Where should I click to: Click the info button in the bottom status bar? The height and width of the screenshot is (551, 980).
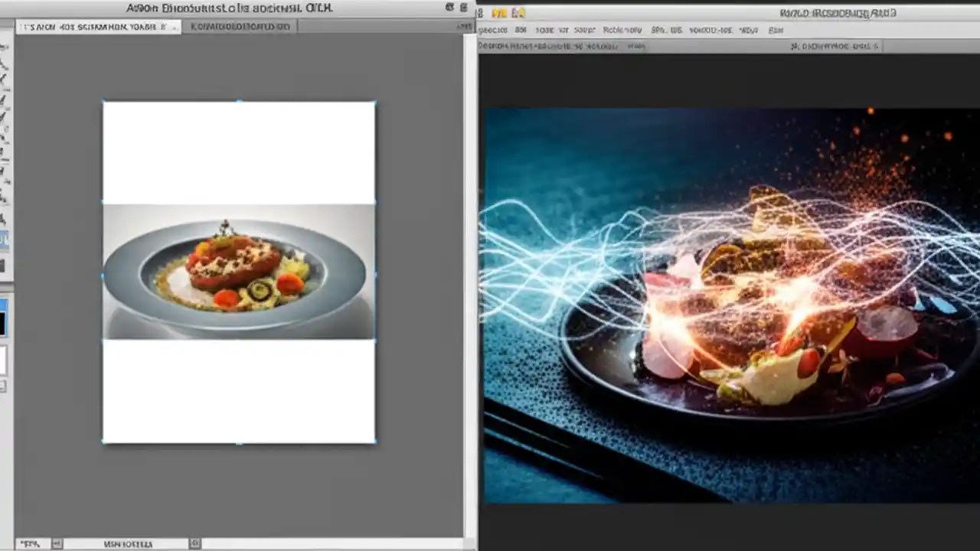coord(195,543)
